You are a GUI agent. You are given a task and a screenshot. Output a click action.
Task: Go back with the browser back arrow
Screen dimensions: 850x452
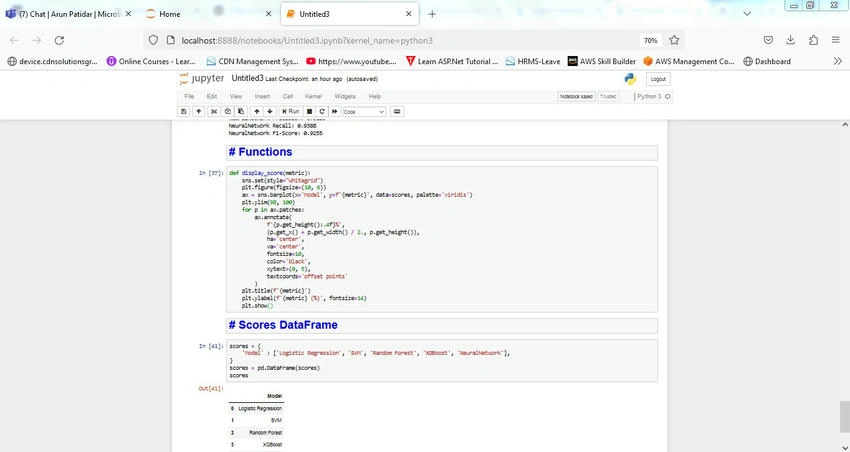(x=15, y=40)
